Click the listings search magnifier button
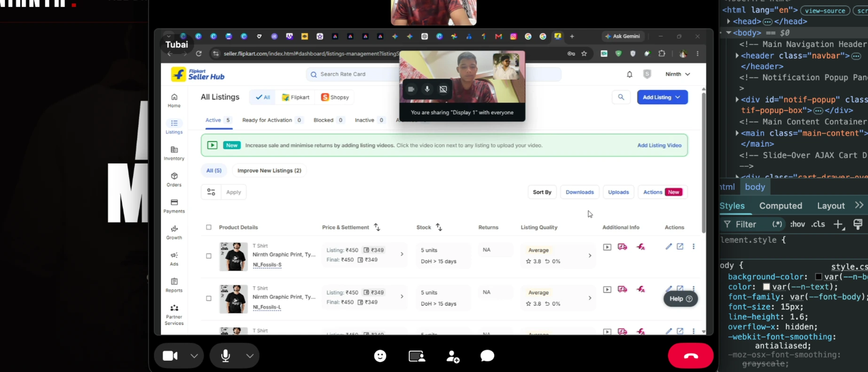This screenshot has width=868, height=372. click(621, 97)
